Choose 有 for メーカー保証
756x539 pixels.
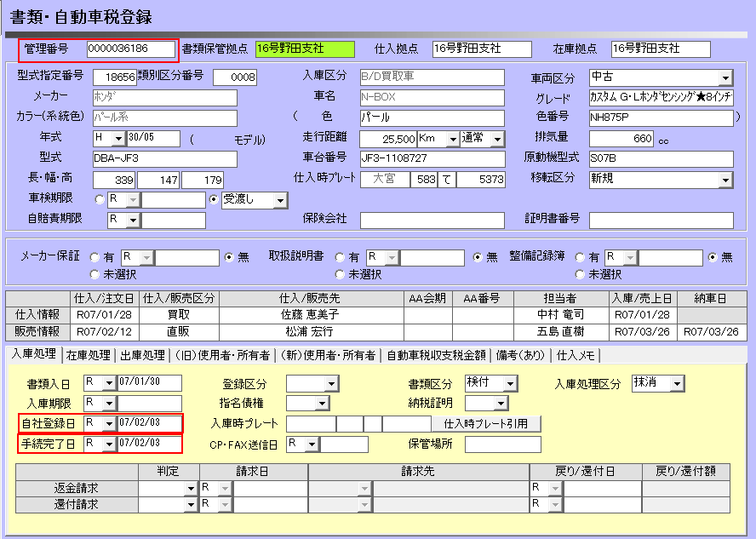click(x=95, y=257)
